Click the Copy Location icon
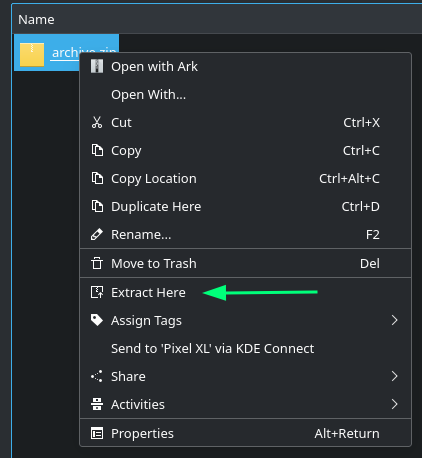 (97, 178)
